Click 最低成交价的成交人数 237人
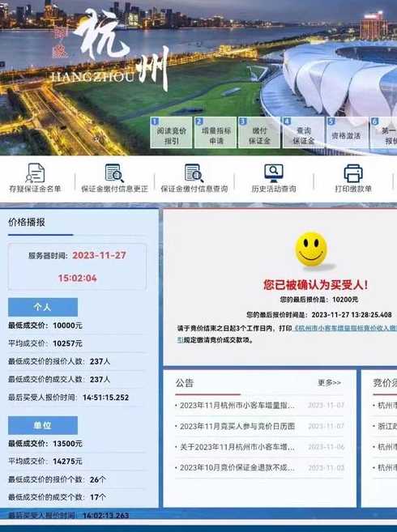Screen dimensions: 397x532 pyautogui.click(x=59, y=379)
